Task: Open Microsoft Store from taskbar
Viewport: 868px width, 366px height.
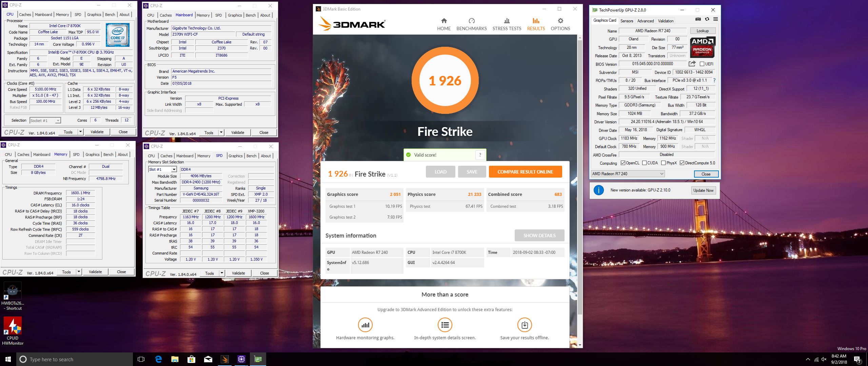Action: click(191, 359)
